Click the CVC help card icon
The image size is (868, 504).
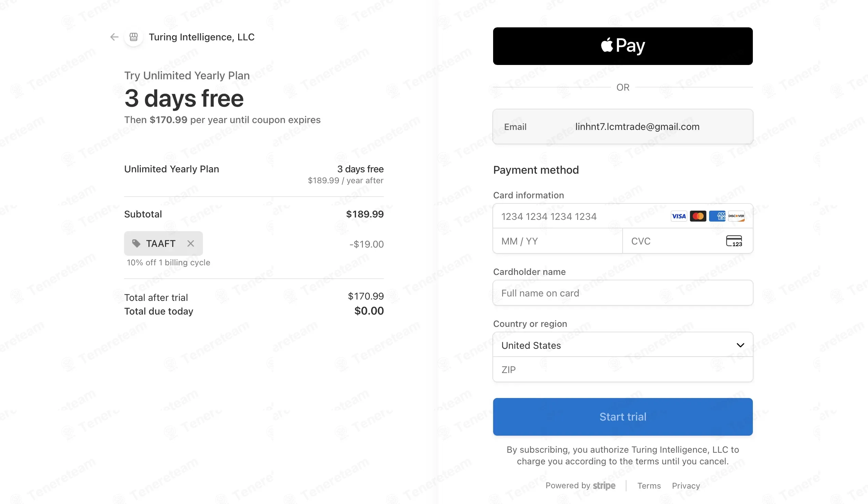pyautogui.click(x=734, y=241)
